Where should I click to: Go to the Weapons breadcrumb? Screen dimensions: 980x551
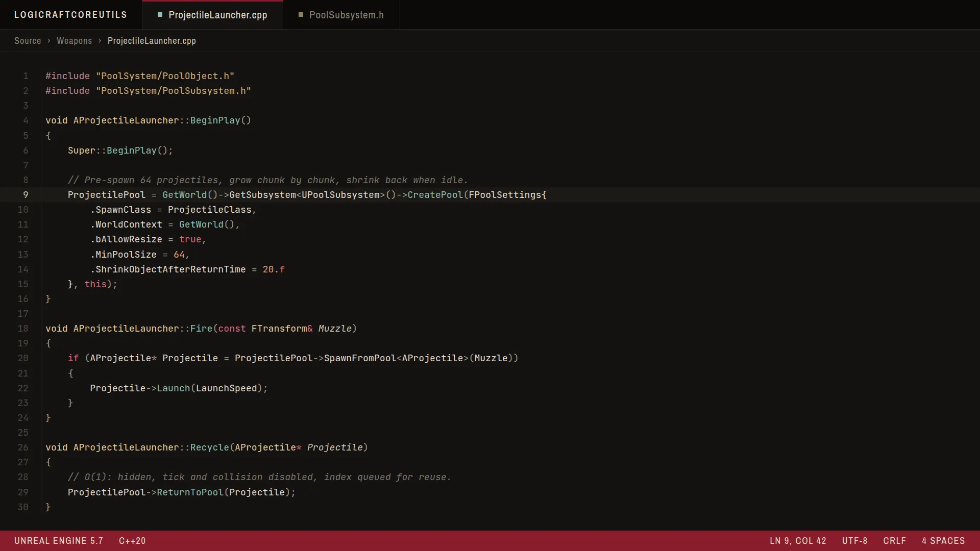pyautogui.click(x=74, y=41)
